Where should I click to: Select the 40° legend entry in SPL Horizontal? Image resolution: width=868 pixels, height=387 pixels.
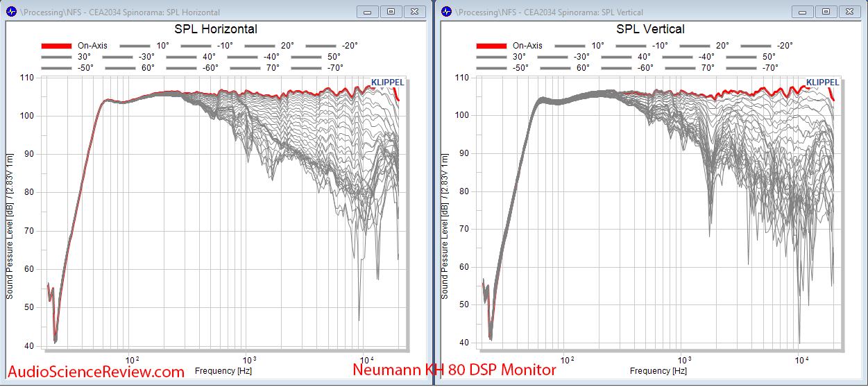click(192, 57)
